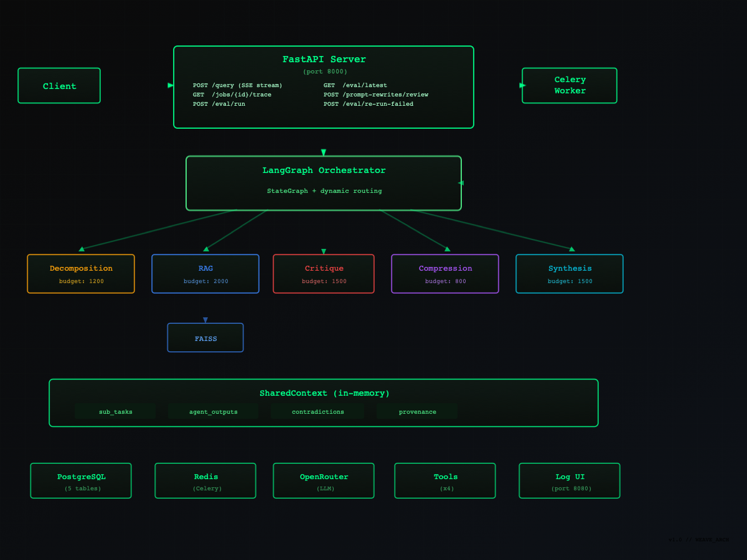The width and height of the screenshot is (747, 560).
Task: Open the Tools (x4) box
Action: click(x=445, y=481)
